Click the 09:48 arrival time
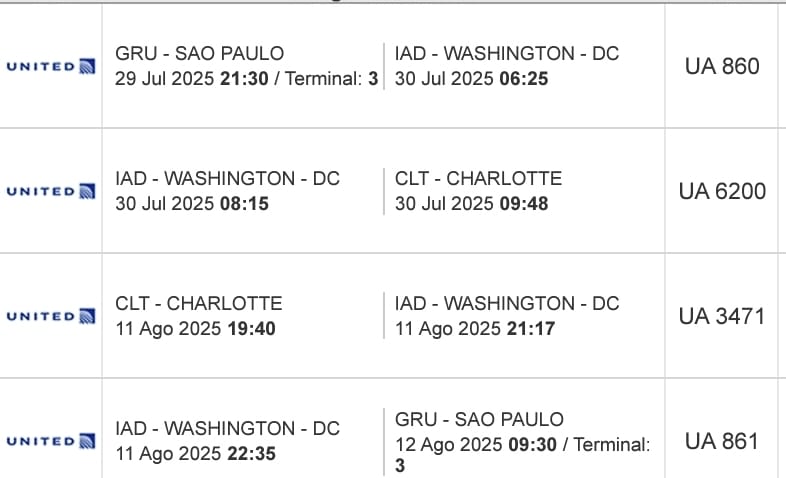786x478 pixels. 523,204
